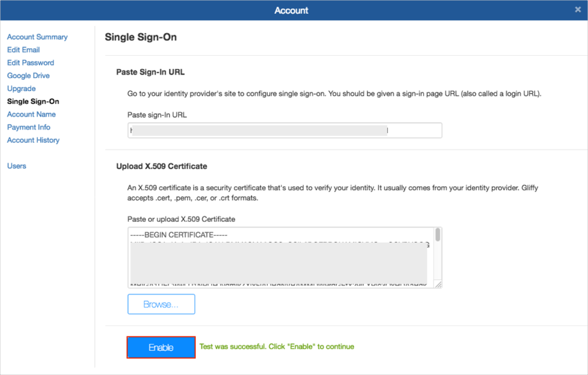Open Account Name settings
The width and height of the screenshot is (588, 375).
tap(31, 114)
